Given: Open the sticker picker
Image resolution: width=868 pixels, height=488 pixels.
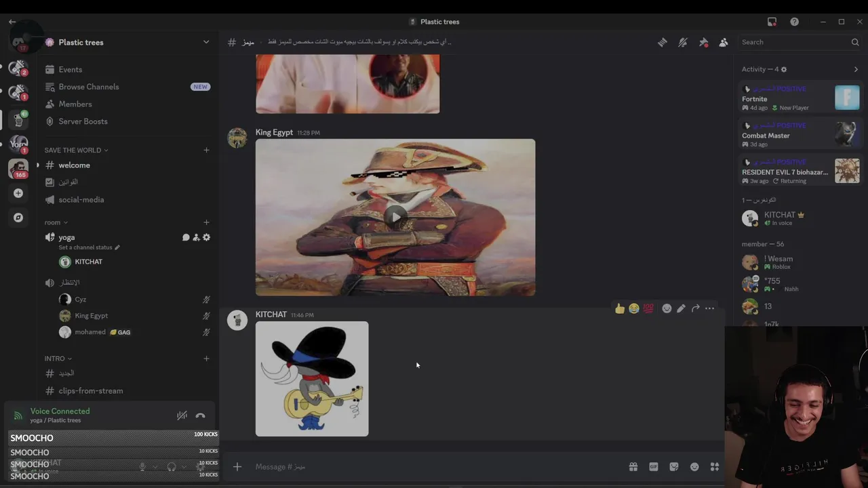Looking at the screenshot, I should 673,466.
